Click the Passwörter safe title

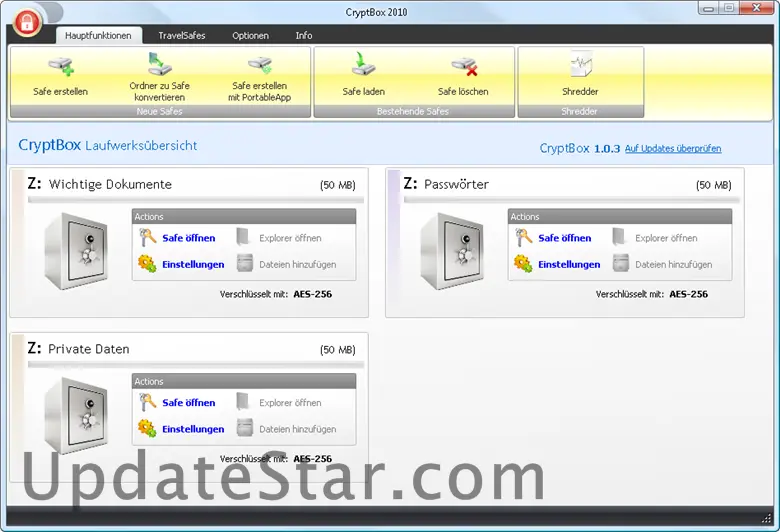(x=456, y=184)
